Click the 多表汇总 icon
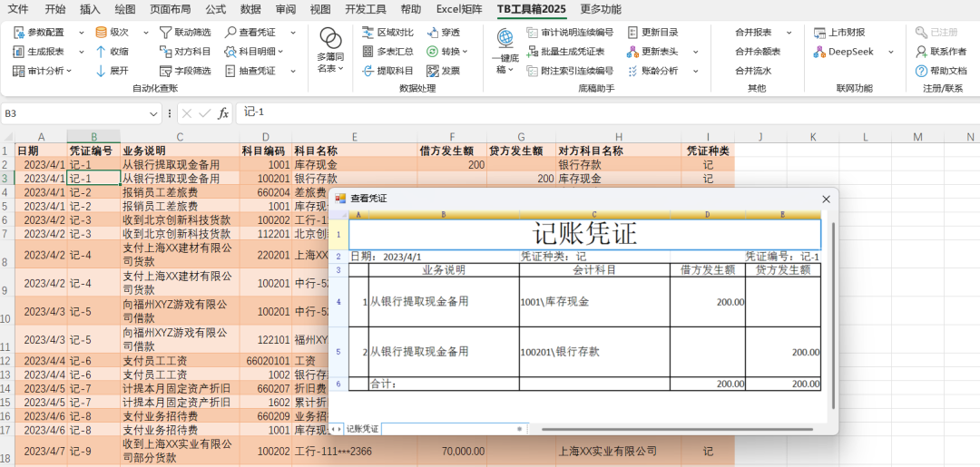This screenshot has width=980, height=467. point(368,52)
